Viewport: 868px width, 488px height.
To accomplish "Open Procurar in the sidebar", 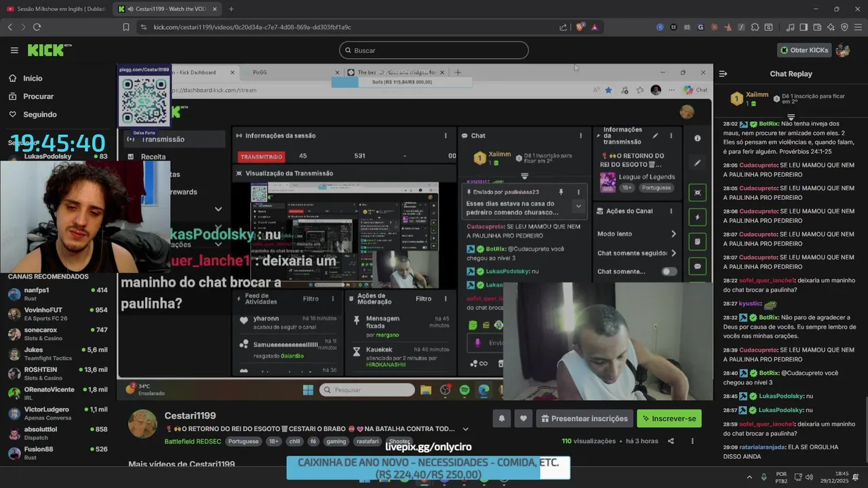I will (x=38, y=96).
